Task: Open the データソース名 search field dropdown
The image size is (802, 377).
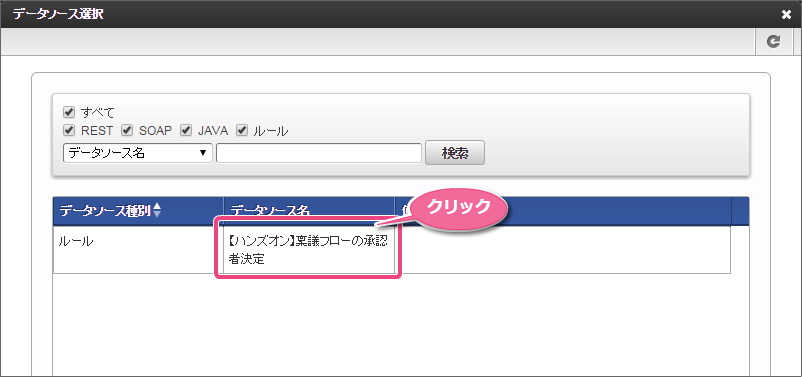Action: 138,153
